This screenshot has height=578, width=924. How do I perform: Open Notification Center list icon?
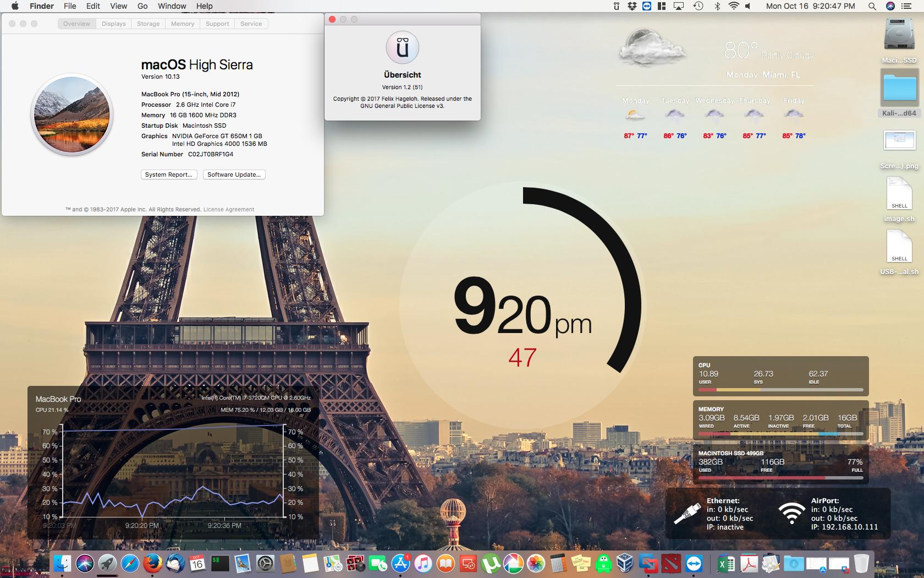906,6
